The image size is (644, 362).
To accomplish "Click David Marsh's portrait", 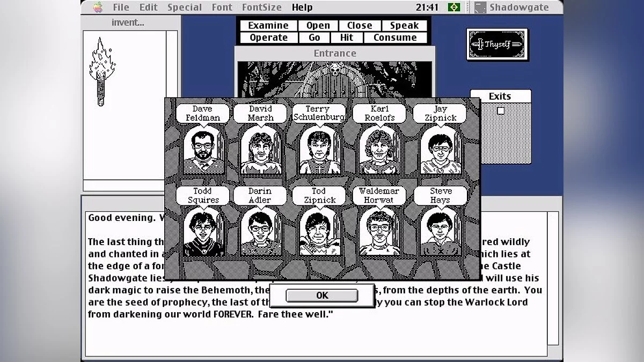I will tap(261, 150).
